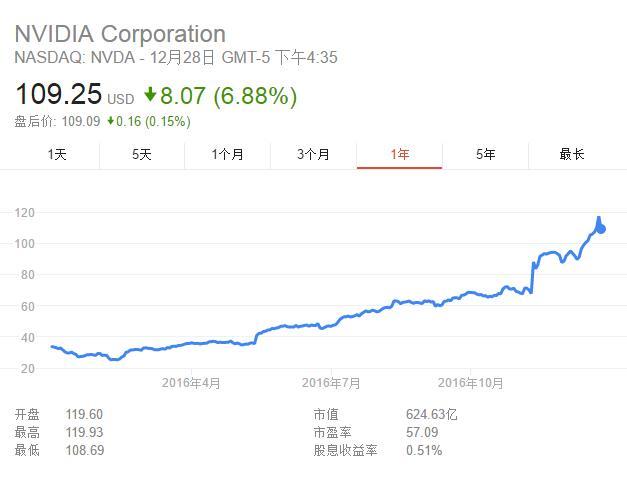Choose the 最长 maximum range tab
This screenshot has height=483, width=627.
pos(571,154)
